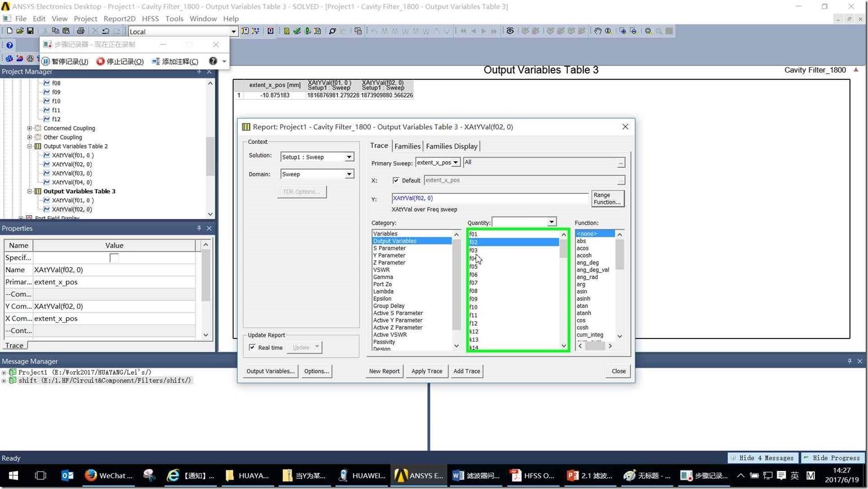868x489 pixels.
Task: Stop recording in the step recorder
Action: coord(120,61)
